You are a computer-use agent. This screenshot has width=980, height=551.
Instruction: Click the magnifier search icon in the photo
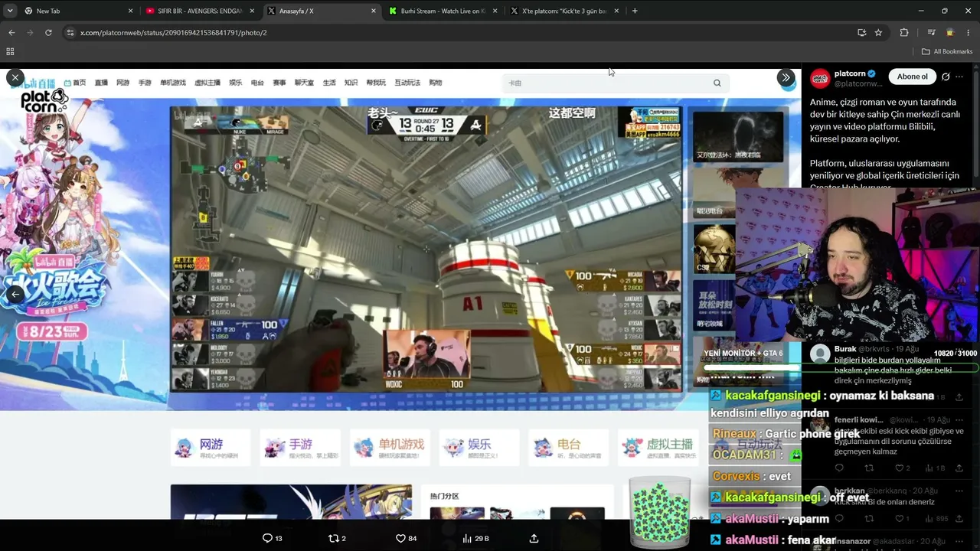717,83
